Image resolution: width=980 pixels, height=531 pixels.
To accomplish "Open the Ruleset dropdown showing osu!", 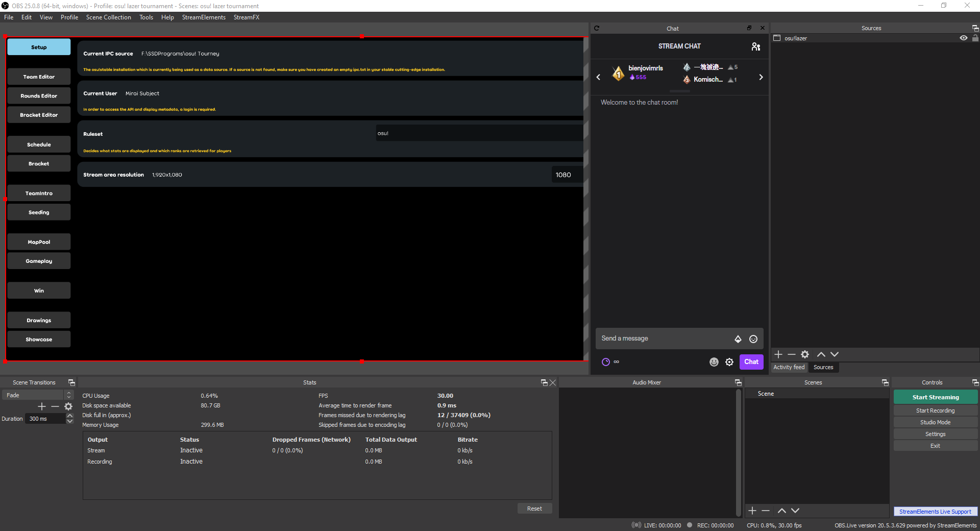I will [479, 133].
